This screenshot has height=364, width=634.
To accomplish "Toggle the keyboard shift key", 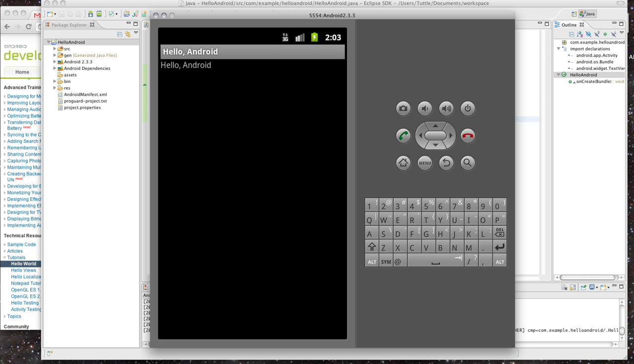I will click(x=371, y=247).
